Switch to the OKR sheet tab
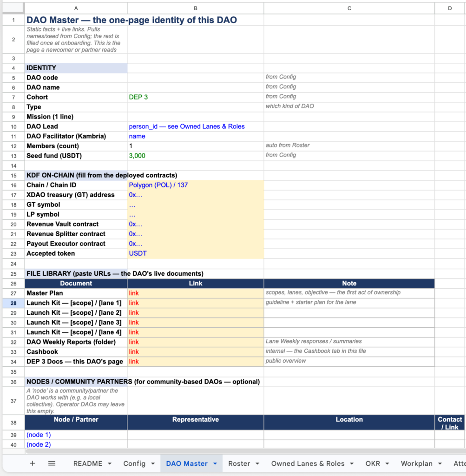Viewport: 466px width, 476px height. coord(373,463)
